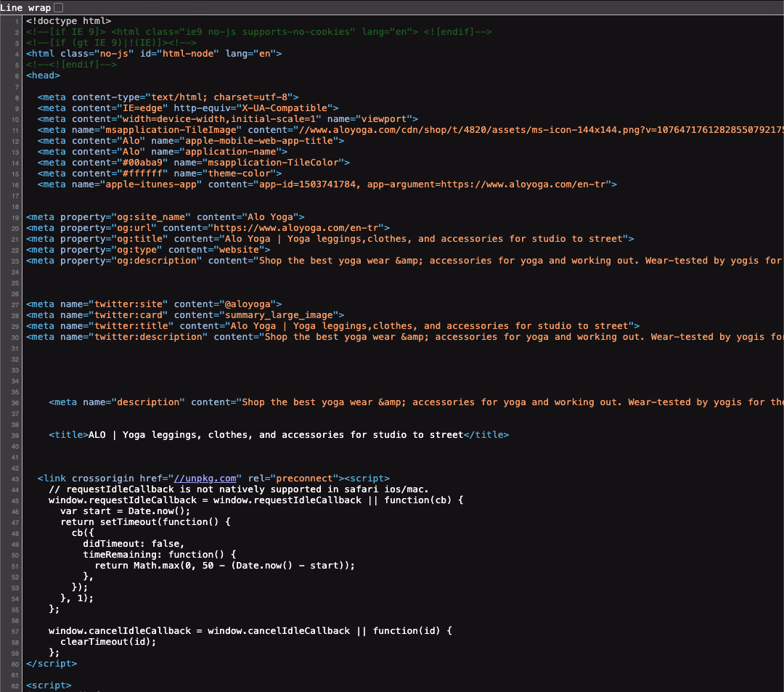This screenshot has width=784, height=692.
Task: Click the 'twitter:card' attribute value
Action: (128, 315)
